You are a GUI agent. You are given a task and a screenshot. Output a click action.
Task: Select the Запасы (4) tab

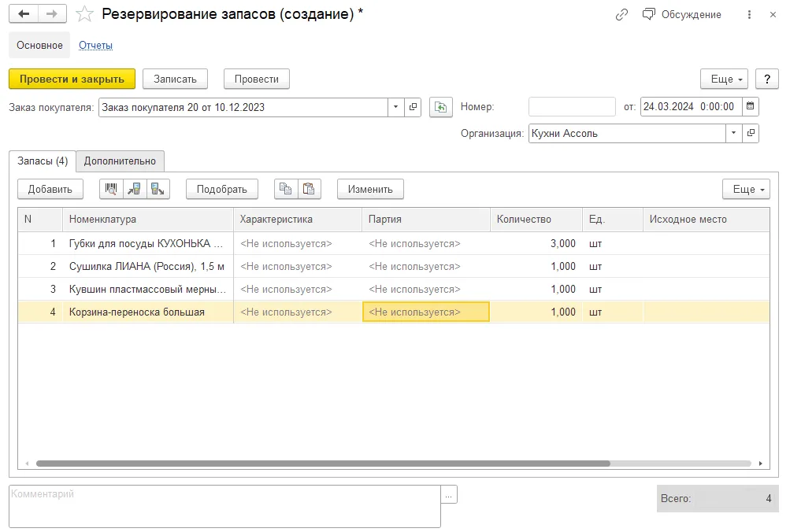click(x=43, y=161)
